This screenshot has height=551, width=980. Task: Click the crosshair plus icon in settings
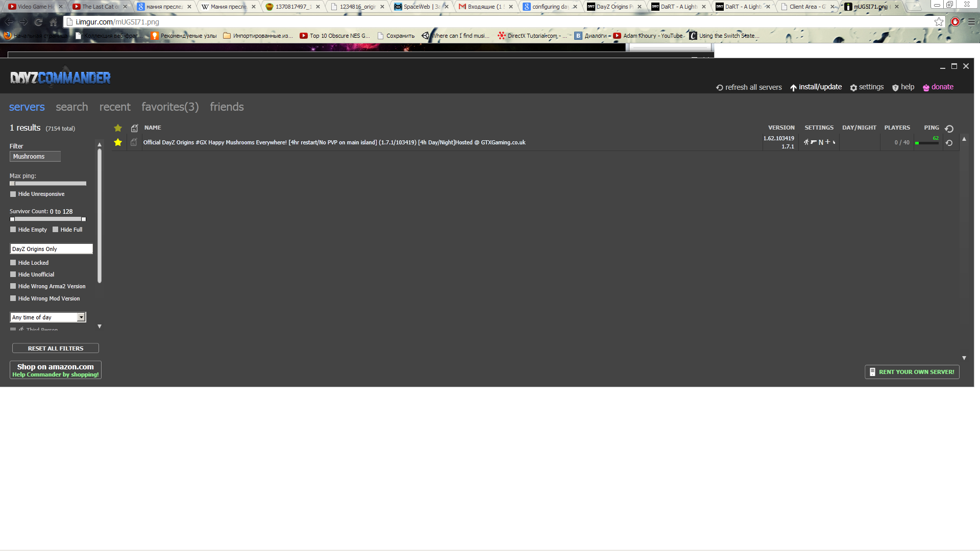[x=827, y=142]
